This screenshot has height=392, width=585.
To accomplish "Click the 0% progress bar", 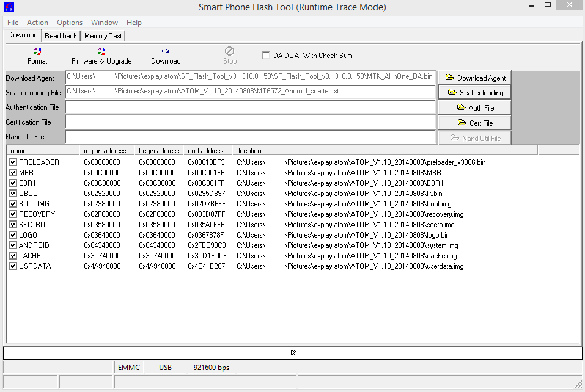I will pyautogui.click(x=292, y=353).
